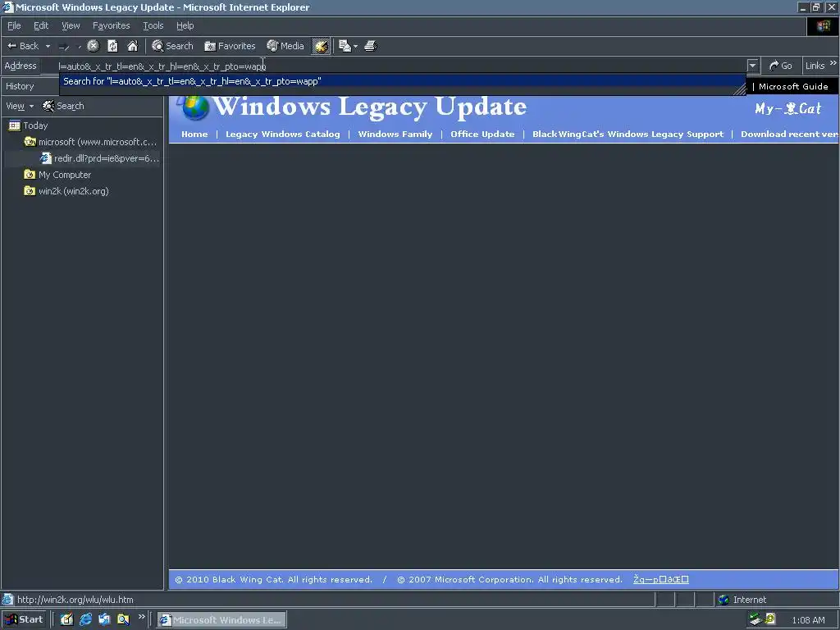
Task: Open the Windows Family link
Action: tap(395, 135)
